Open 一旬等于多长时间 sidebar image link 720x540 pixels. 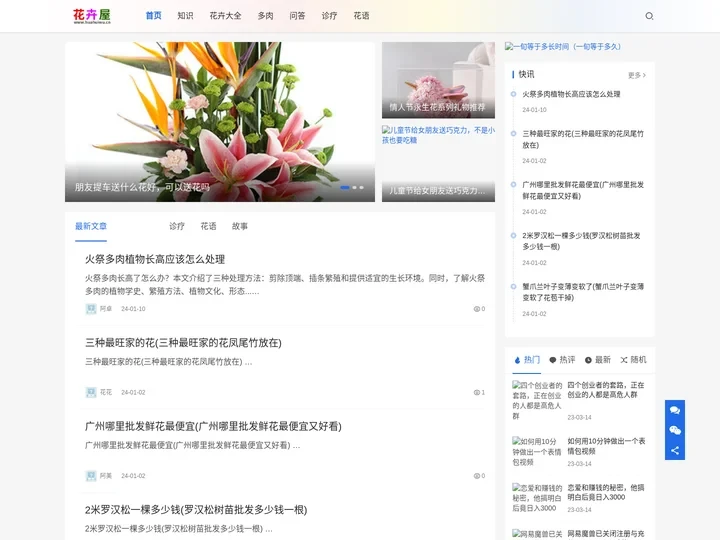pyautogui.click(x=563, y=46)
